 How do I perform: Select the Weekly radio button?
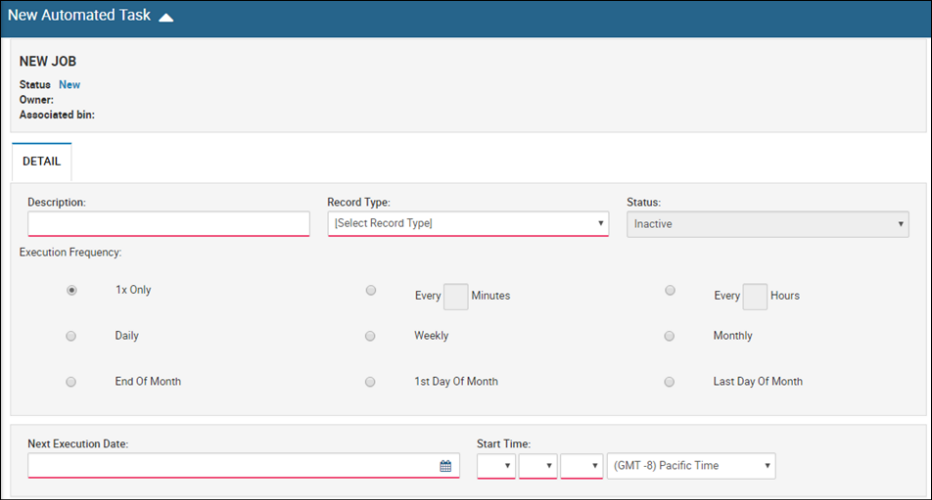[x=370, y=336]
